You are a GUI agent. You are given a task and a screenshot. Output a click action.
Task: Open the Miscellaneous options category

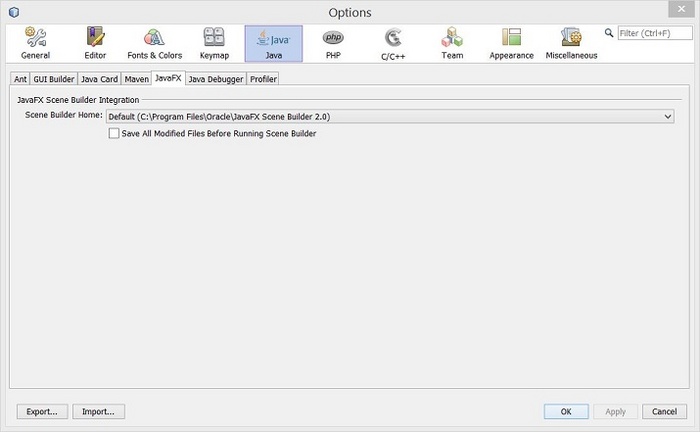[x=571, y=43]
